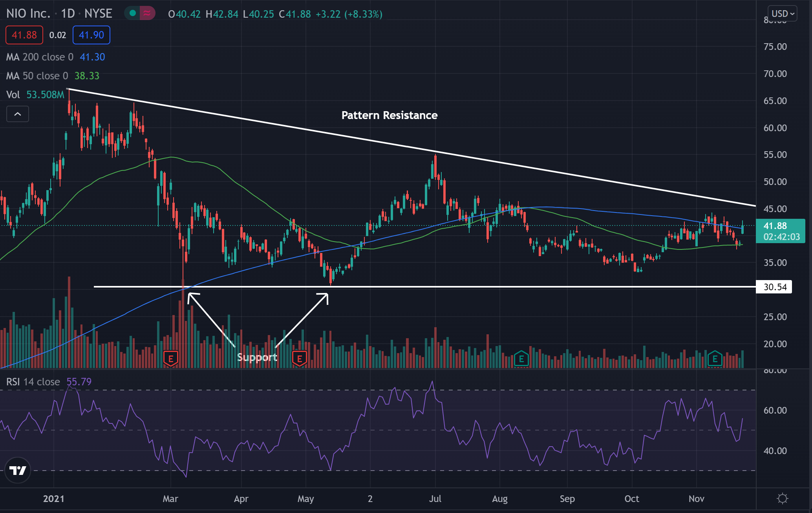
Task: Click the 2021 date axis label
Action: point(54,499)
